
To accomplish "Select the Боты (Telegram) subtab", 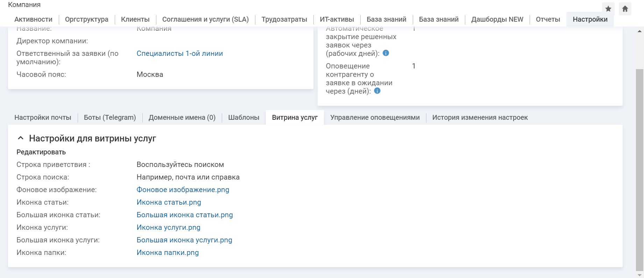I will 110,118.
